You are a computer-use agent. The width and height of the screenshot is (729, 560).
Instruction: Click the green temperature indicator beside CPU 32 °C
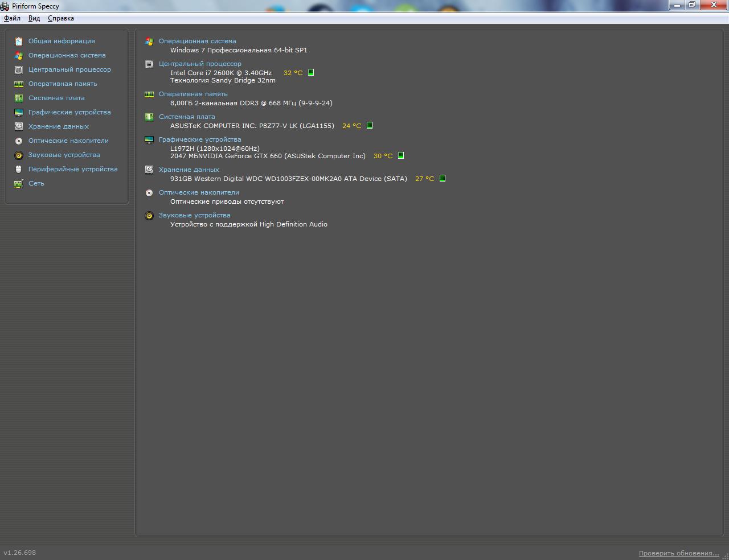311,72
